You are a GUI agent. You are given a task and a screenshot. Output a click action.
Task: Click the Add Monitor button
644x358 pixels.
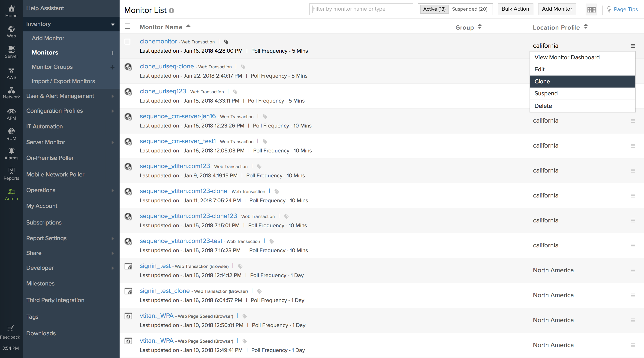click(557, 9)
